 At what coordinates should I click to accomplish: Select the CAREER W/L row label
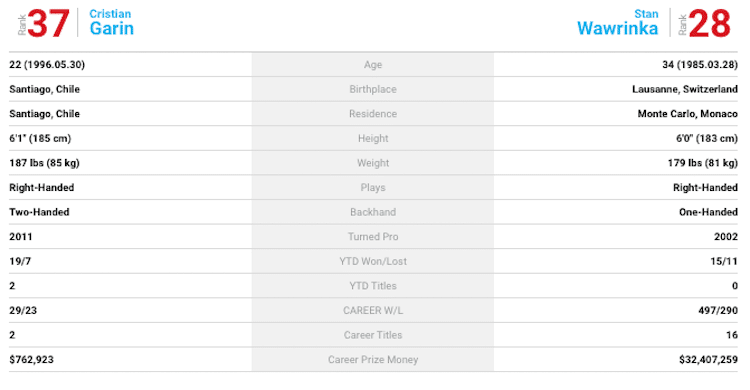click(x=373, y=311)
